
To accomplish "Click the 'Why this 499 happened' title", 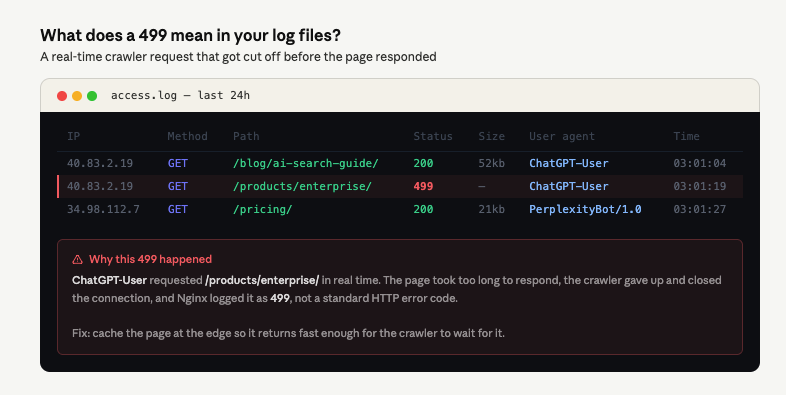I will (150, 259).
